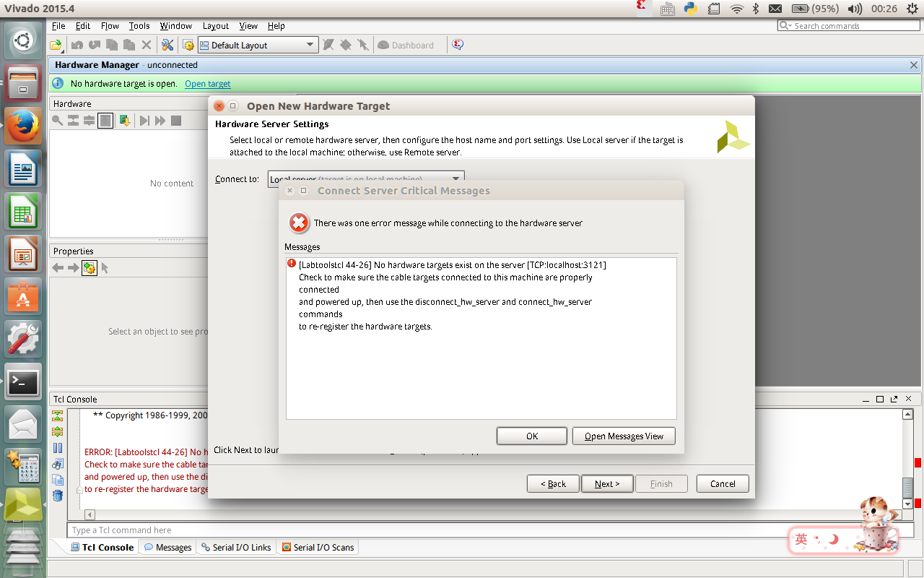
Task: Click the Open target link
Action: (x=208, y=84)
